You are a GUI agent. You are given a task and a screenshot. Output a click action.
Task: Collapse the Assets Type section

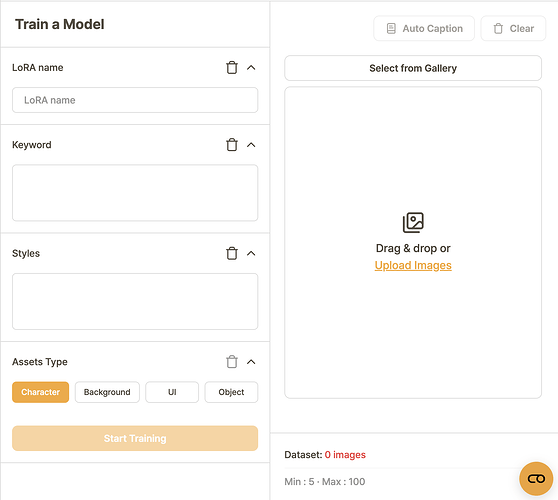point(251,362)
